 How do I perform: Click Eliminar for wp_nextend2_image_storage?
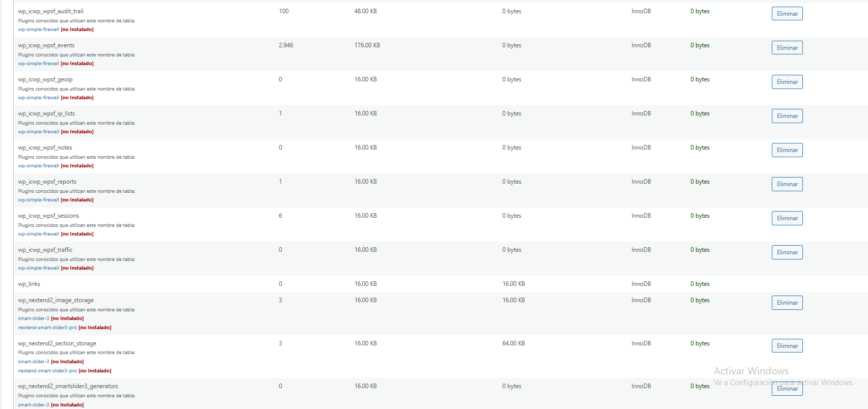787,303
